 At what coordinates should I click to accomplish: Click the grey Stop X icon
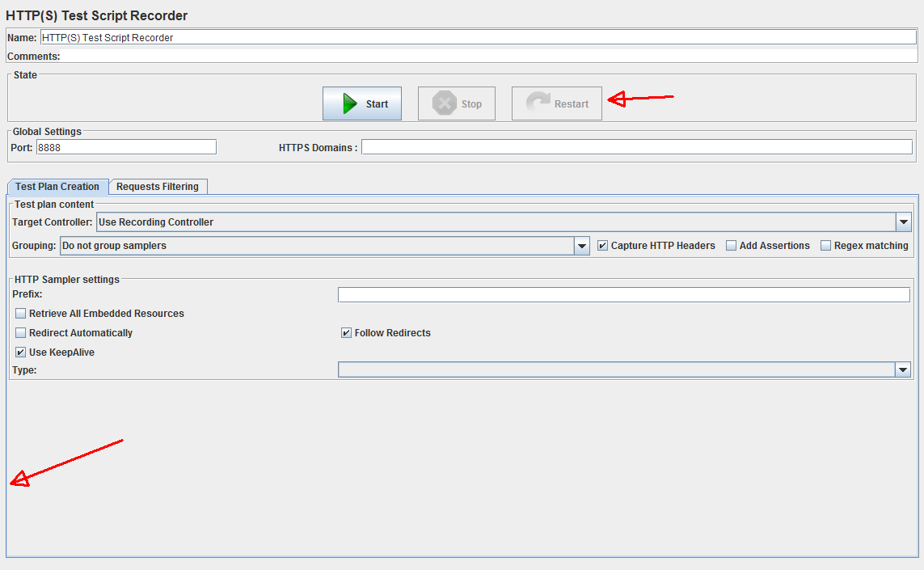(444, 103)
